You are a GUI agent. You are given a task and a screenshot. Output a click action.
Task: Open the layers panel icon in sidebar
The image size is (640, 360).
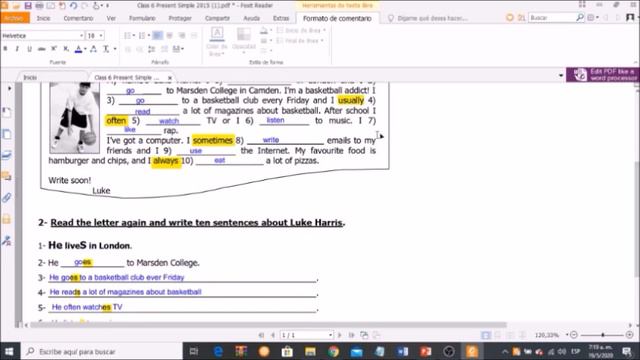pos(7,155)
